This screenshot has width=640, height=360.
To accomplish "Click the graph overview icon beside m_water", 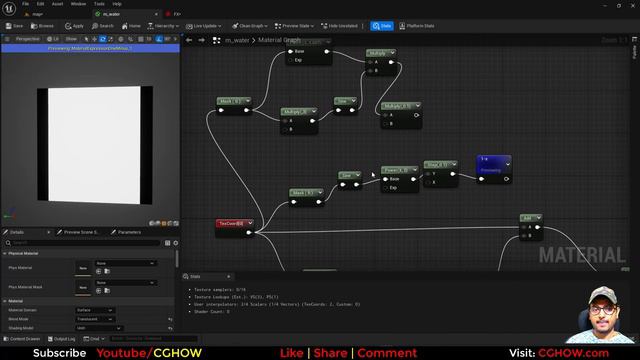I will tap(216, 40).
